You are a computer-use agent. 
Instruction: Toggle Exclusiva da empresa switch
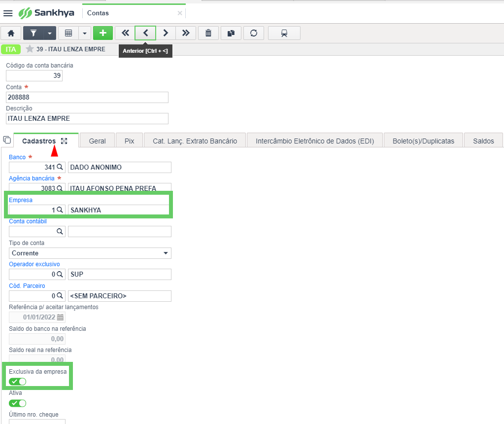pyautogui.click(x=17, y=382)
